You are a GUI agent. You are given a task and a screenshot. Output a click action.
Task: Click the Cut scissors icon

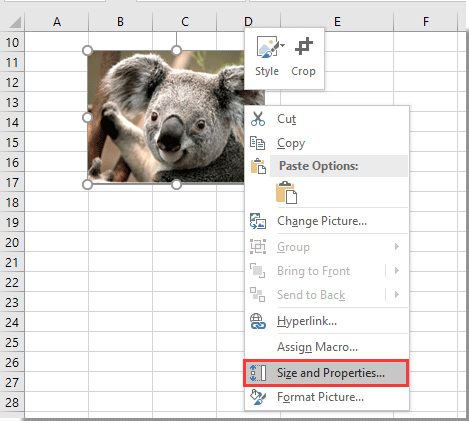[258, 119]
